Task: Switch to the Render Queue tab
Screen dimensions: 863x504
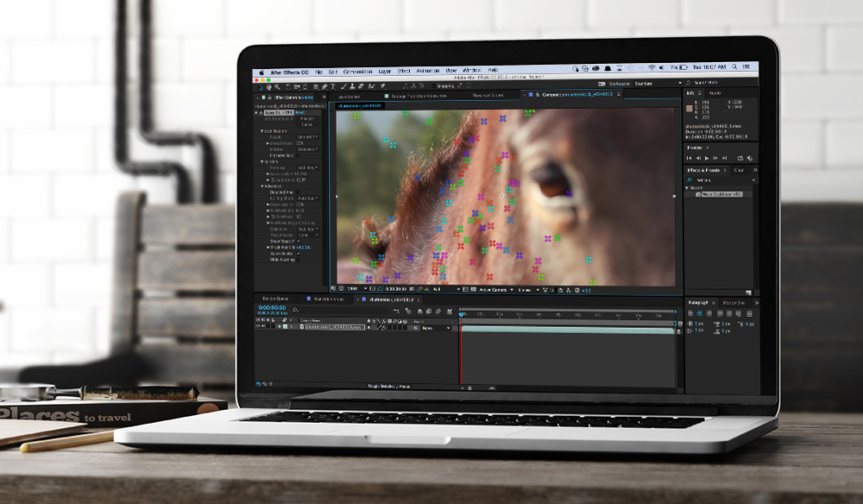Action: coord(274,299)
